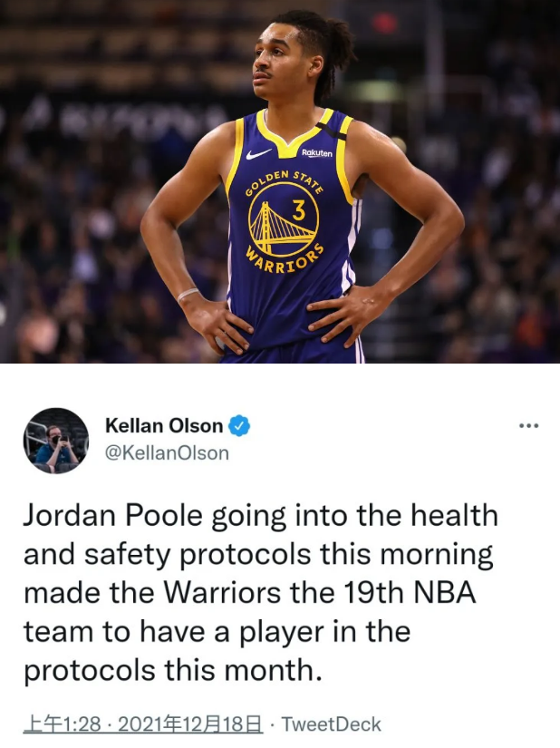Viewport: 560px width, 748px height.
Task: Click the Kellan Olson display name
Action: tap(164, 425)
